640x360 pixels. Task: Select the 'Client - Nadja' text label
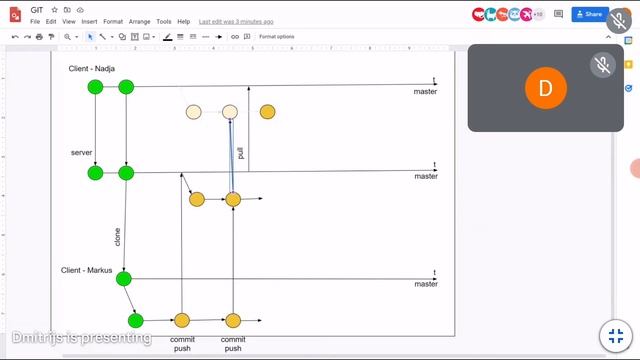tap(91, 69)
